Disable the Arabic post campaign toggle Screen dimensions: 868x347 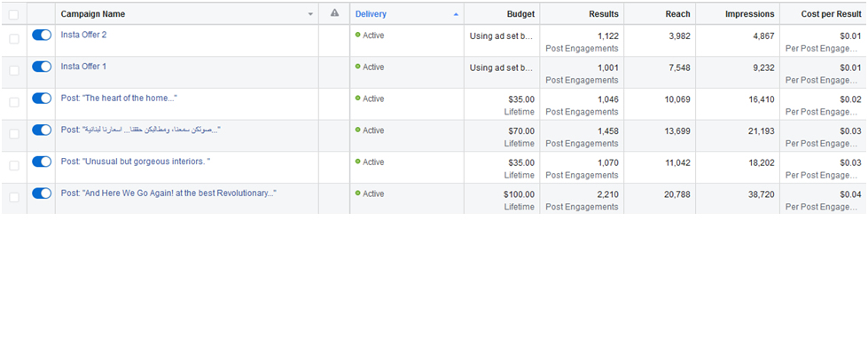[42, 130]
